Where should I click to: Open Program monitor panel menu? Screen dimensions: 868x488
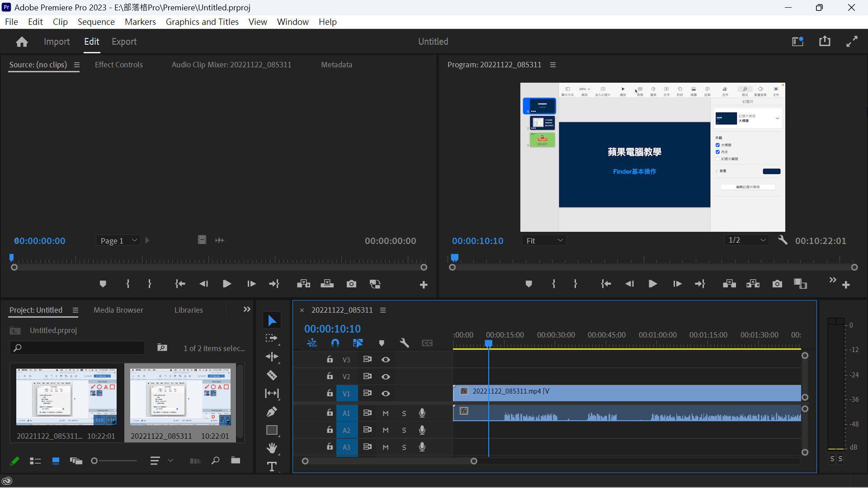553,65
